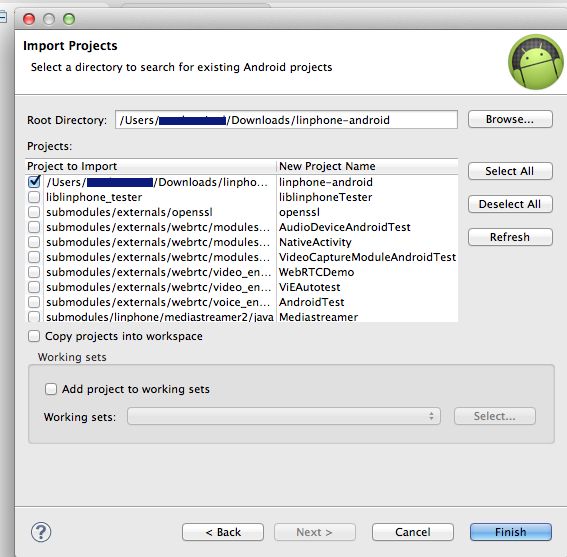Image resolution: width=567 pixels, height=557 pixels.
Task: Check the WebRTCDemo project checkbox
Action: pos(34,272)
